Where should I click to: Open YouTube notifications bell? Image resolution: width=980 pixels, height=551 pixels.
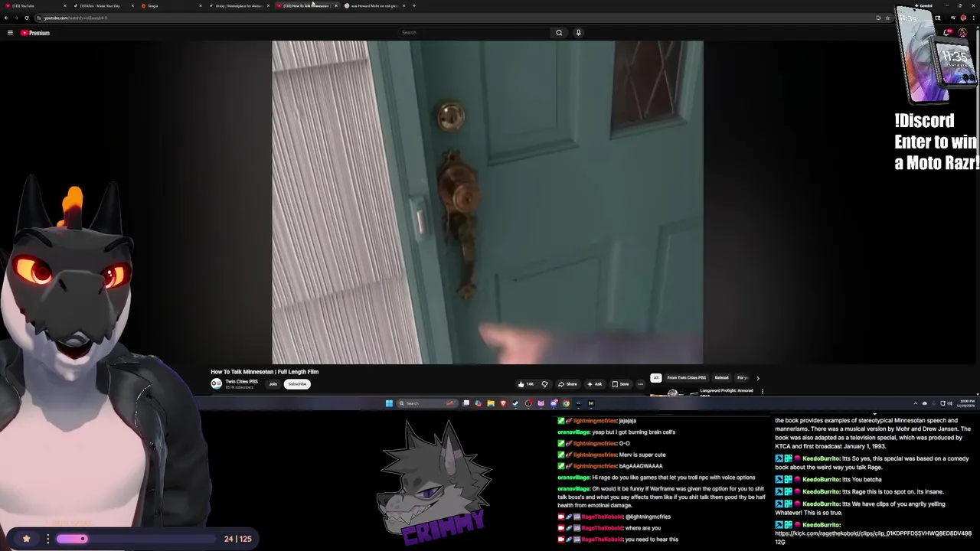click(948, 33)
